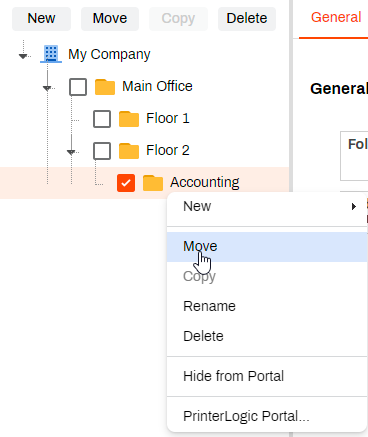Select the Floor 2 folder label
368x437 pixels.
(x=168, y=150)
